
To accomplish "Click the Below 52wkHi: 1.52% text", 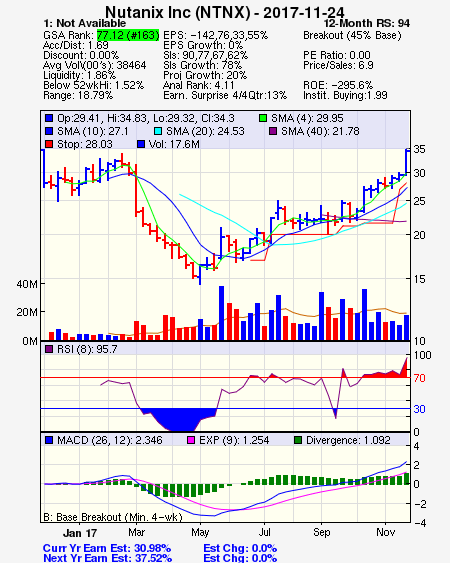I will click(x=93, y=85).
